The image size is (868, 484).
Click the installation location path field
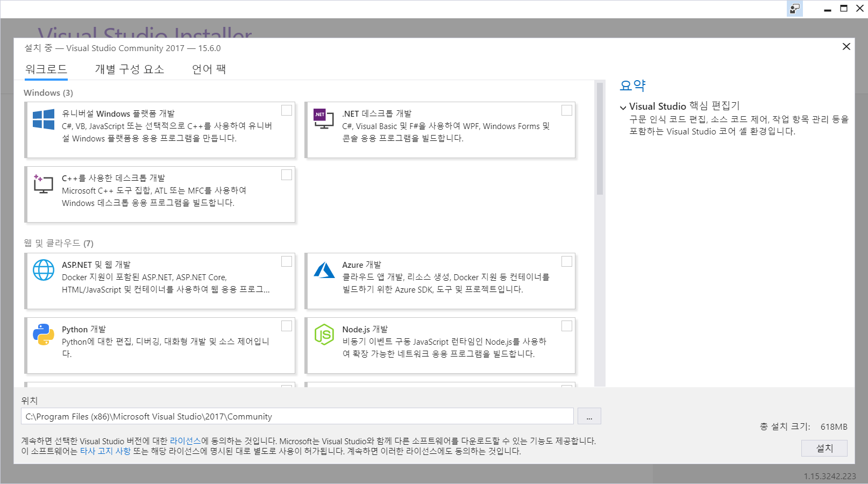[x=297, y=416]
